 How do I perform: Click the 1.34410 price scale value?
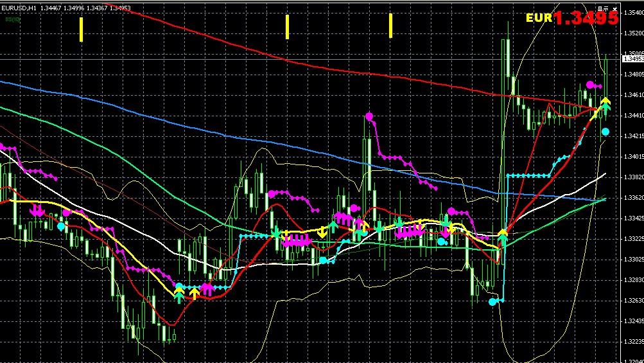634,116
